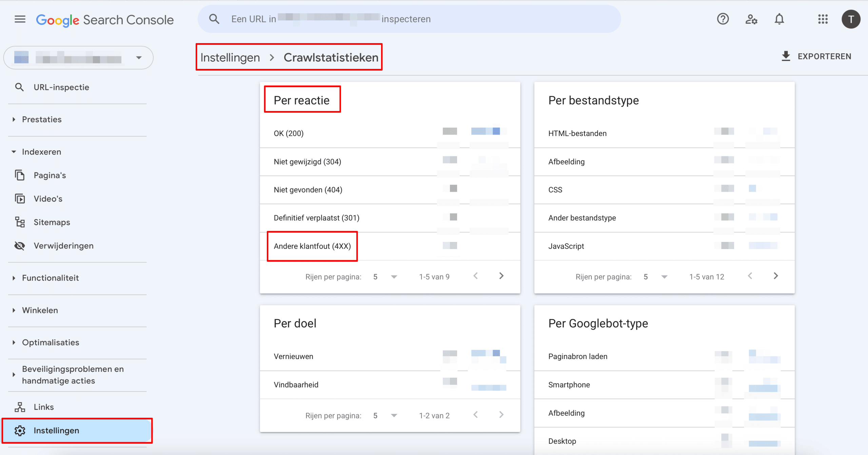Open the Definitief verplaatst (301) row

(390, 218)
